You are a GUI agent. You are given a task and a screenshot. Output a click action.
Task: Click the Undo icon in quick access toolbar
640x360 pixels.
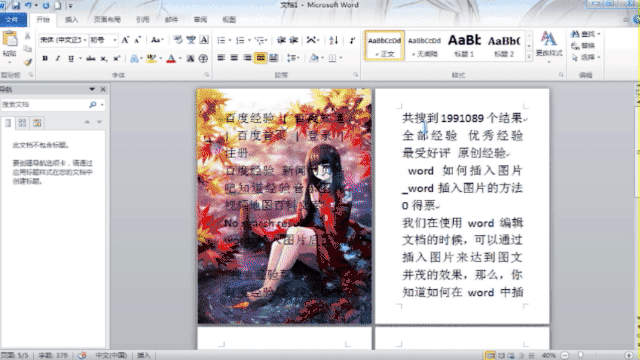[28, 5]
